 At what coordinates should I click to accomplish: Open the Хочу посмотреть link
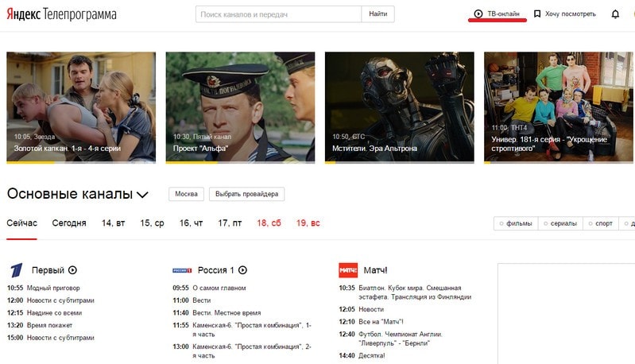point(570,14)
